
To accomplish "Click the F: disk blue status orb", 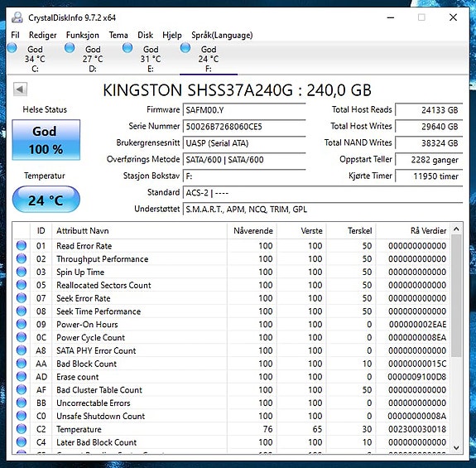I will pos(185,48).
